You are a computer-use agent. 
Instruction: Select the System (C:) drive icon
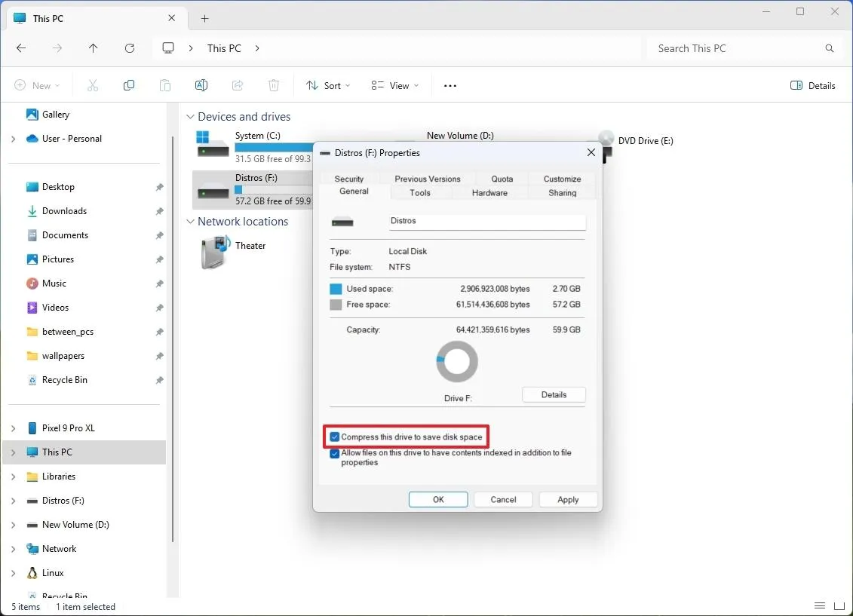click(x=213, y=145)
